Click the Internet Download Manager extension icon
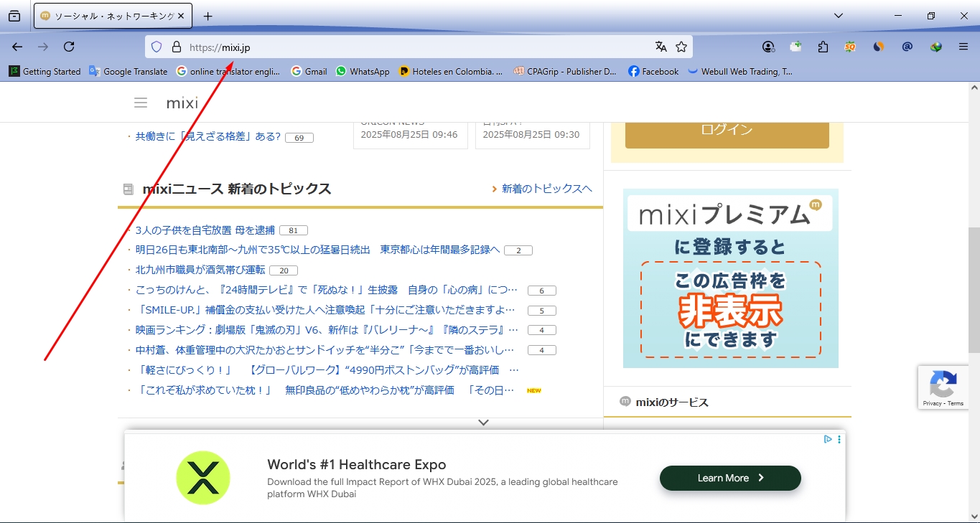 click(x=935, y=46)
